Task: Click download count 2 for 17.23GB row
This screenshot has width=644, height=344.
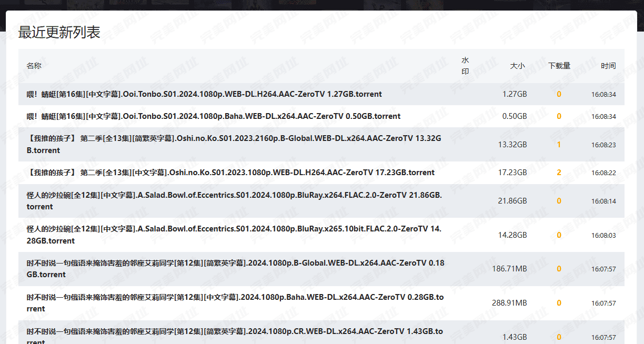Action: click(559, 173)
